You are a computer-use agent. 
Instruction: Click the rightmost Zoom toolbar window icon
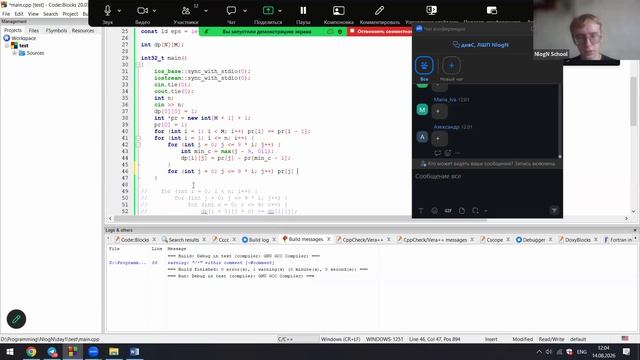point(491,10)
